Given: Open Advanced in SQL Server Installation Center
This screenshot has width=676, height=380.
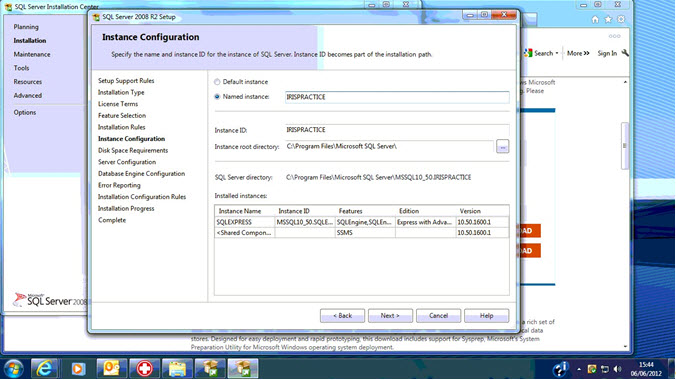Looking at the screenshot, I should coord(28,96).
